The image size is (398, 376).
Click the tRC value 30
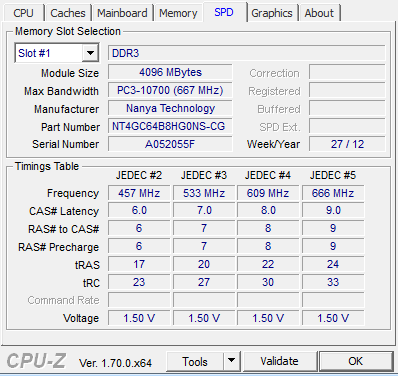(x=268, y=282)
